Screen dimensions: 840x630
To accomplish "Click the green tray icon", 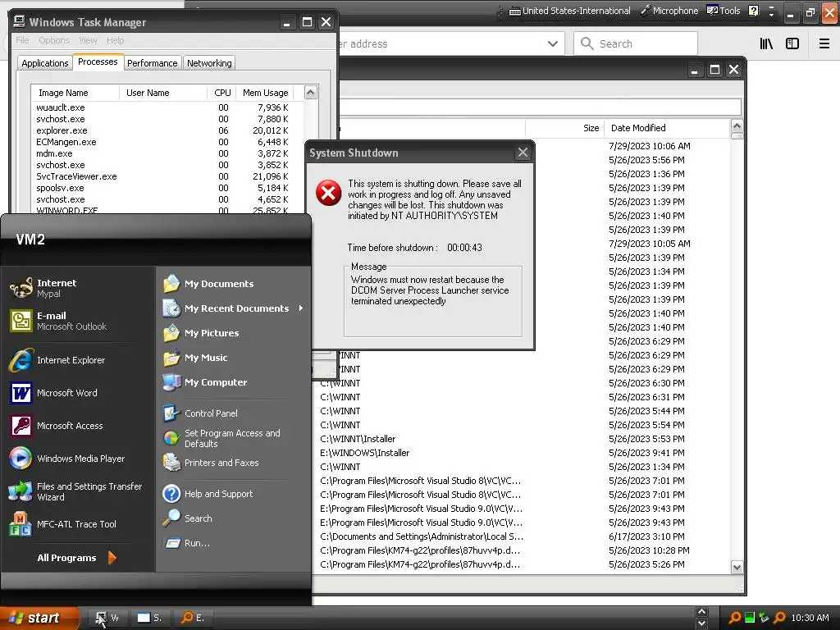I will 750,618.
